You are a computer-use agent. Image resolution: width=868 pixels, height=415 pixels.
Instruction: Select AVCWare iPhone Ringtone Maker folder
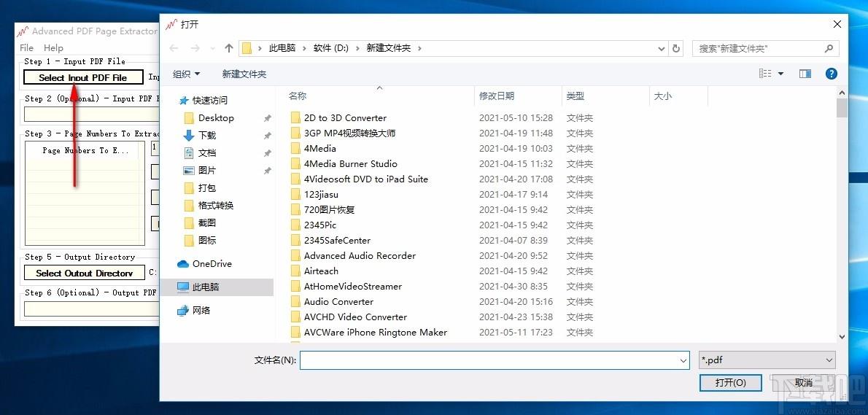click(376, 333)
